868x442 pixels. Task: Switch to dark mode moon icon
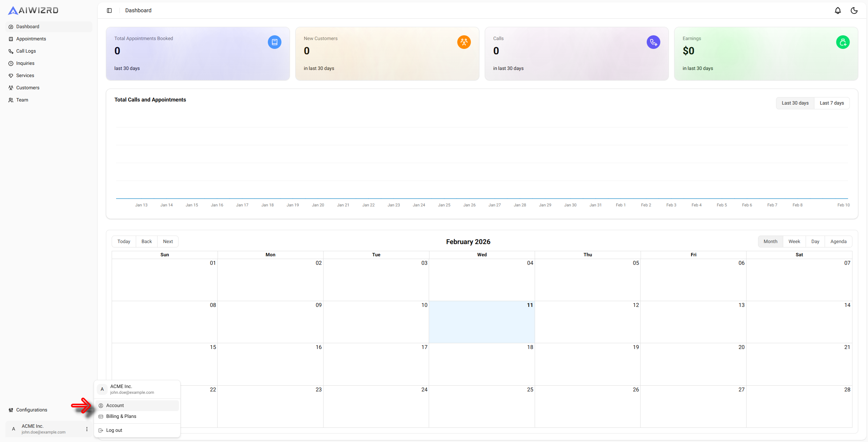coord(854,11)
